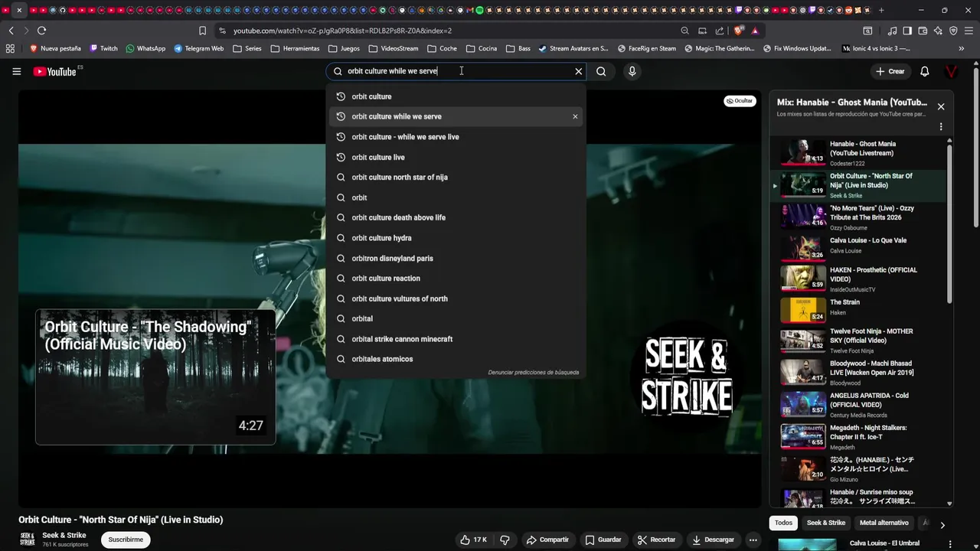The width and height of the screenshot is (980, 551).
Task: Open WhatsApp bookmark
Action: (x=145, y=48)
